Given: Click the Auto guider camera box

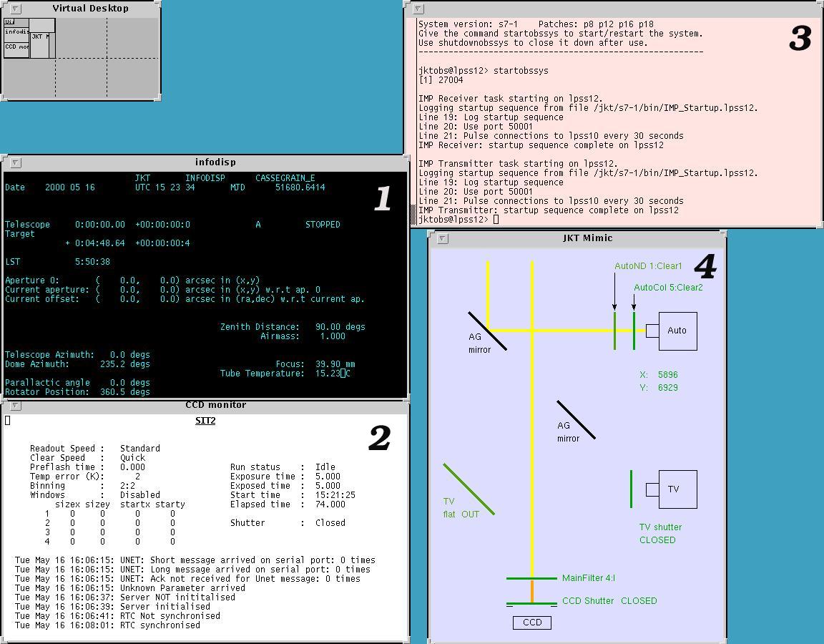Looking at the screenshot, I should [x=677, y=331].
